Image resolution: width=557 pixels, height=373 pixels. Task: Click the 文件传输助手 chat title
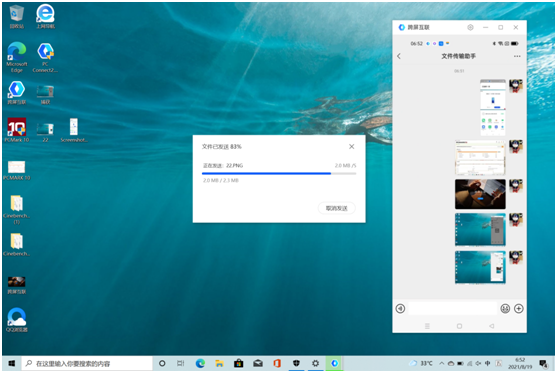click(x=458, y=56)
